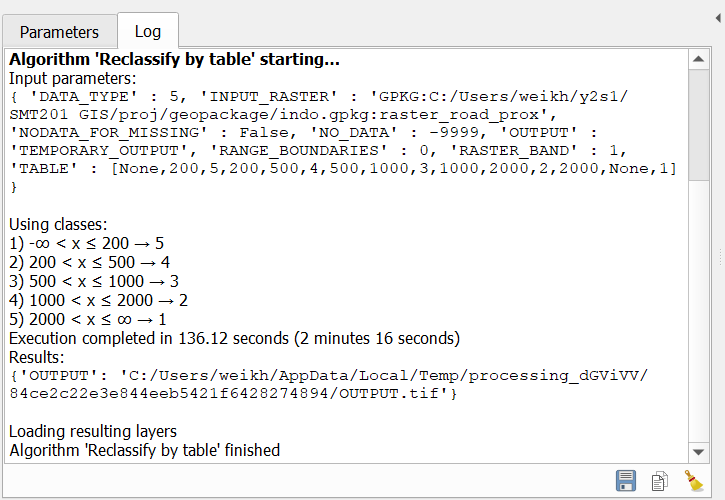Click the vertical scrollbar thumb
This screenshot has width=725, height=500.
click(699, 125)
